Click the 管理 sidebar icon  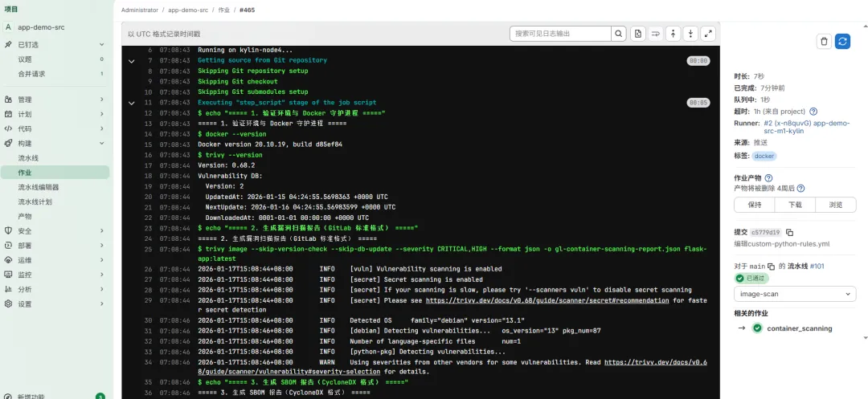tap(8, 100)
